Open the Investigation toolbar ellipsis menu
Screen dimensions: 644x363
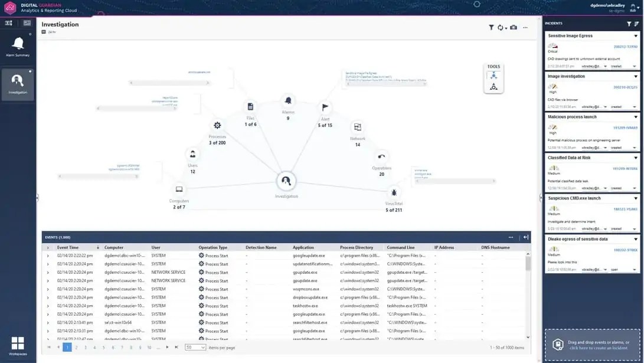pyautogui.click(x=525, y=27)
